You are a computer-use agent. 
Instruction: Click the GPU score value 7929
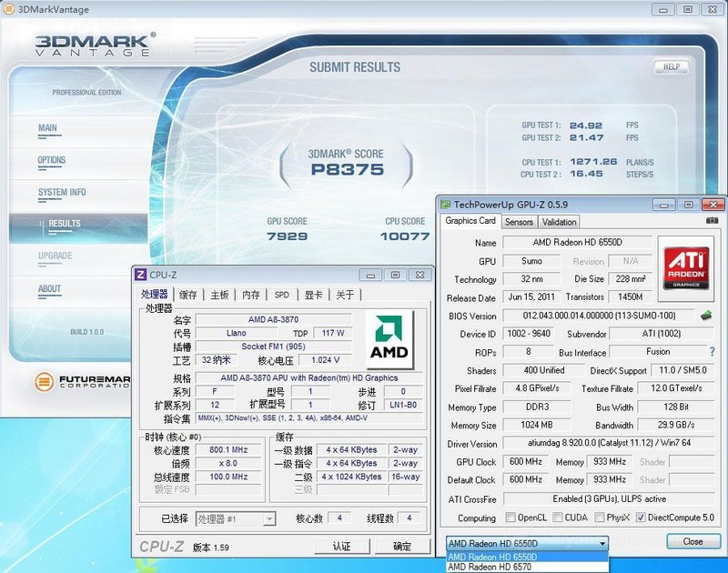287,236
